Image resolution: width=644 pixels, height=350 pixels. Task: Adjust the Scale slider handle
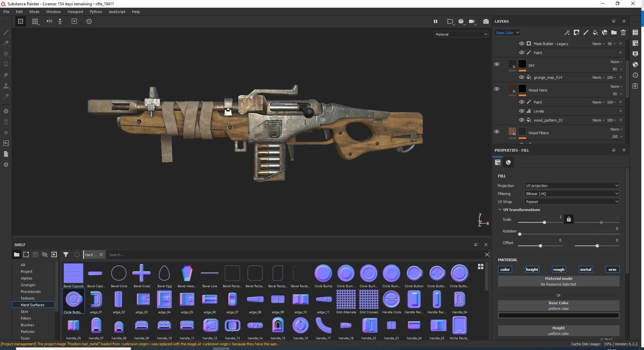544,222
